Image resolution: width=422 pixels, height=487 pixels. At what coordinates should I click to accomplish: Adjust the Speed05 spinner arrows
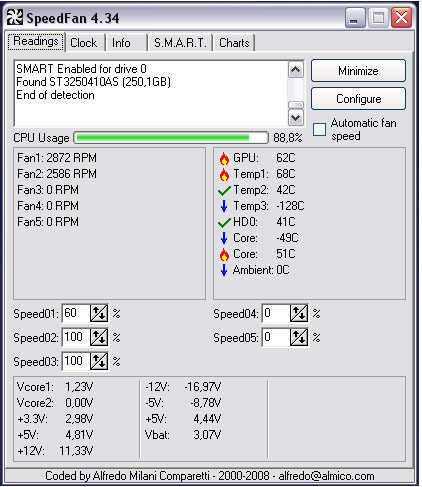click(299, 337)
